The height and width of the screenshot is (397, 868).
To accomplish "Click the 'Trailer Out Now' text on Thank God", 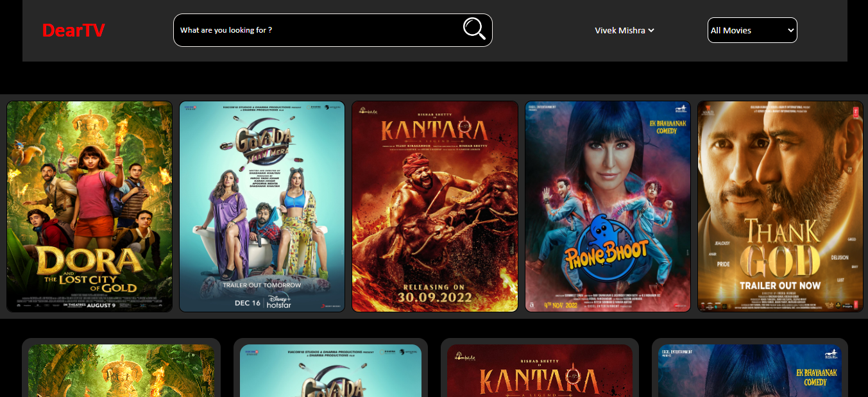I will click(x=780, y=285).
